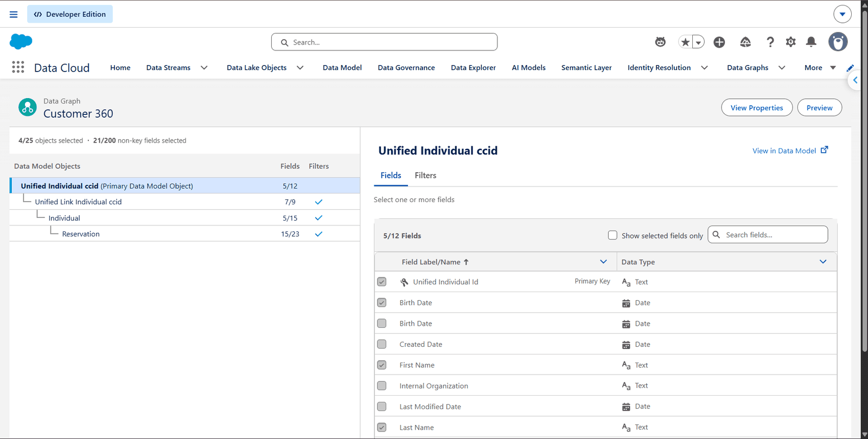Open the Data Model nav item
Image resolution: width=868 pixels, height=439 pixels.
click(342, 68)
